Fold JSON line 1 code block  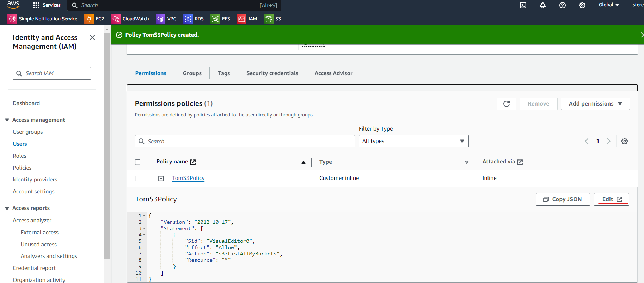144,216
